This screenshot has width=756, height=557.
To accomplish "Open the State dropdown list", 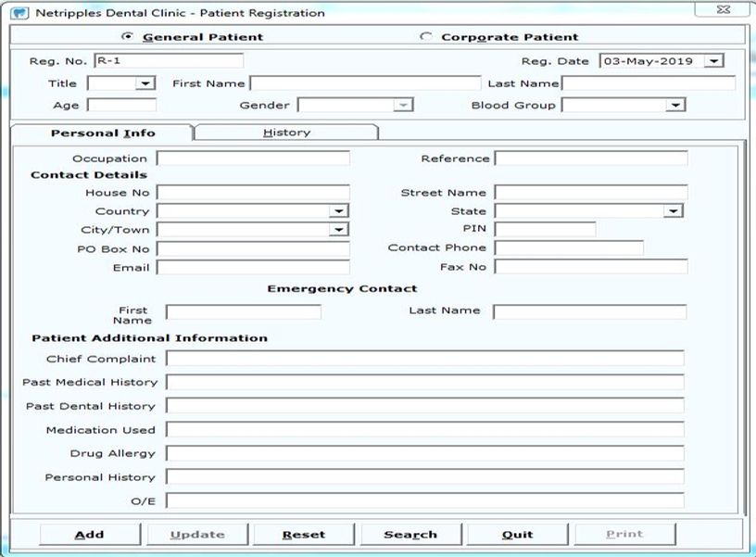I will (673, 210).
